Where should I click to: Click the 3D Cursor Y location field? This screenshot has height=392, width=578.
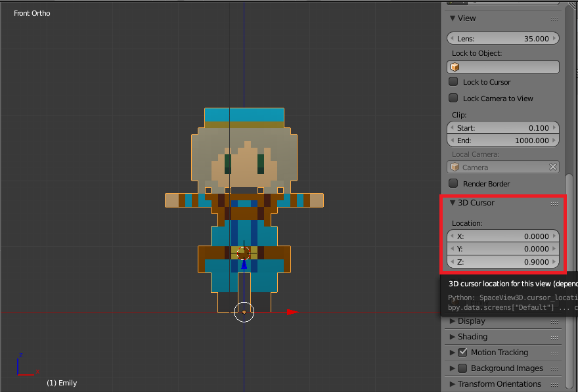[503, 249]
